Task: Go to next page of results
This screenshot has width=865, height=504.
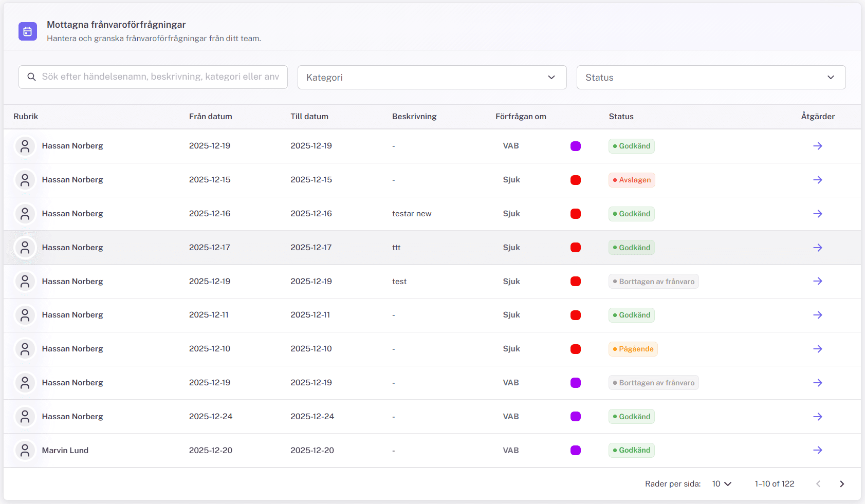Action: pyautogui.click(x=841, y=484)
